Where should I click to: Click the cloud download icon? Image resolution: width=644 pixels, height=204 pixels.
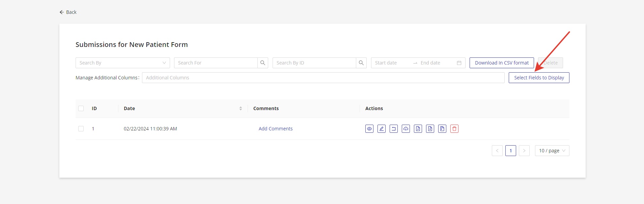point(405,129)
